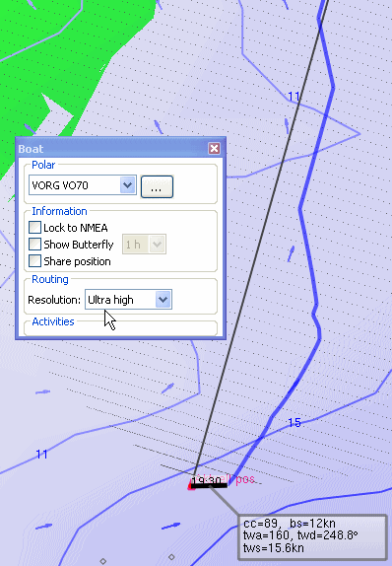This screenshot has height=566, width=392.
Task: Click the Activities group label
Action: 53,321
